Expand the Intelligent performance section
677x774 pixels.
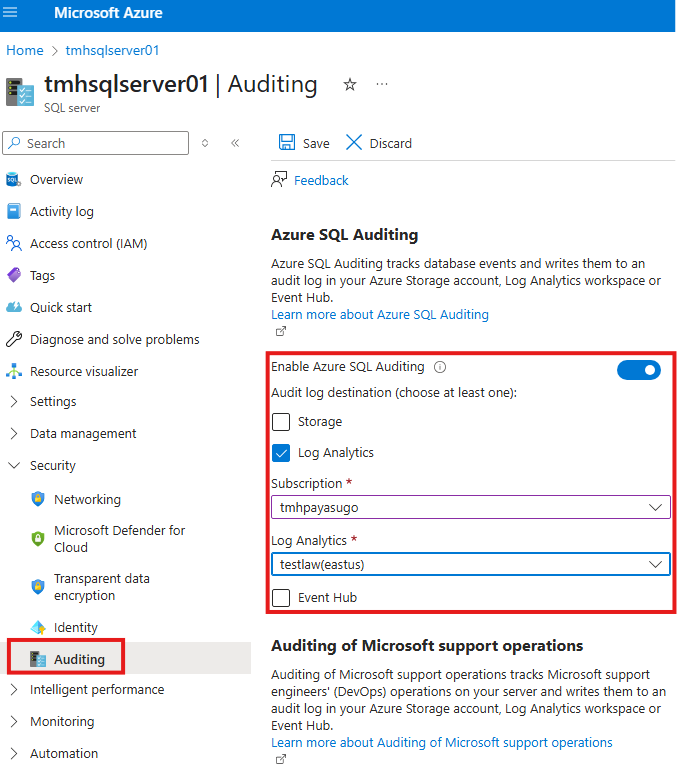[14, 690]
